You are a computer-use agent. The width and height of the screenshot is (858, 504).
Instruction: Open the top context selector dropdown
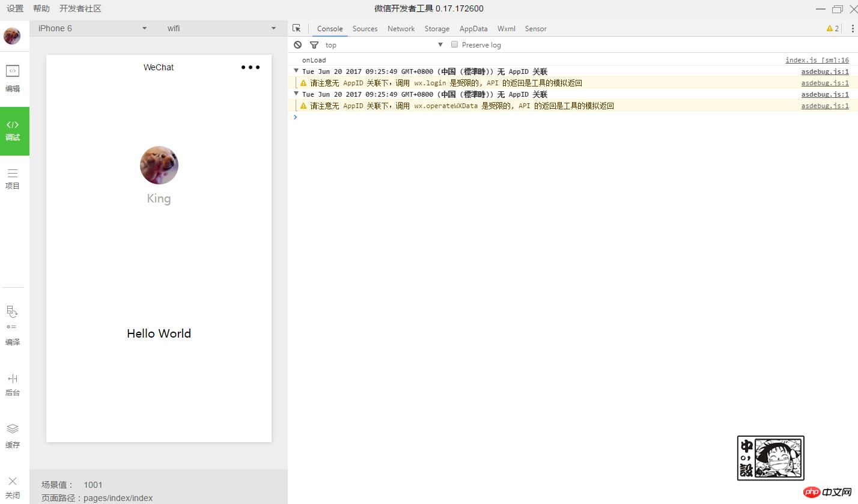coord(383,45)
